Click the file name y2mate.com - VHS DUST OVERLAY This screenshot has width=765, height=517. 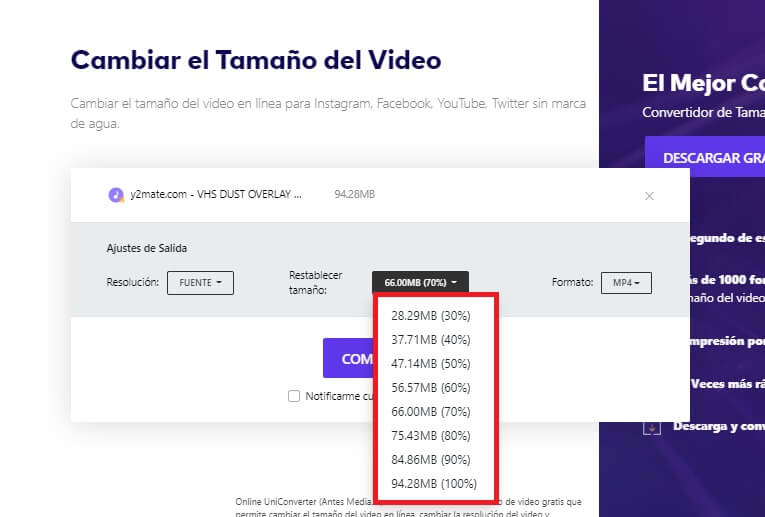pyautogui.click(x=216, y=194)
